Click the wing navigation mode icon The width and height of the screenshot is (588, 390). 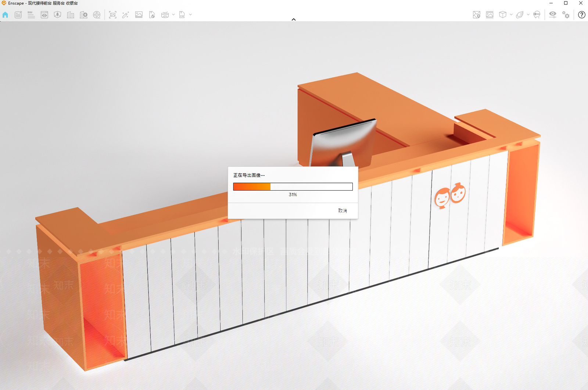(x=520, y=15)
